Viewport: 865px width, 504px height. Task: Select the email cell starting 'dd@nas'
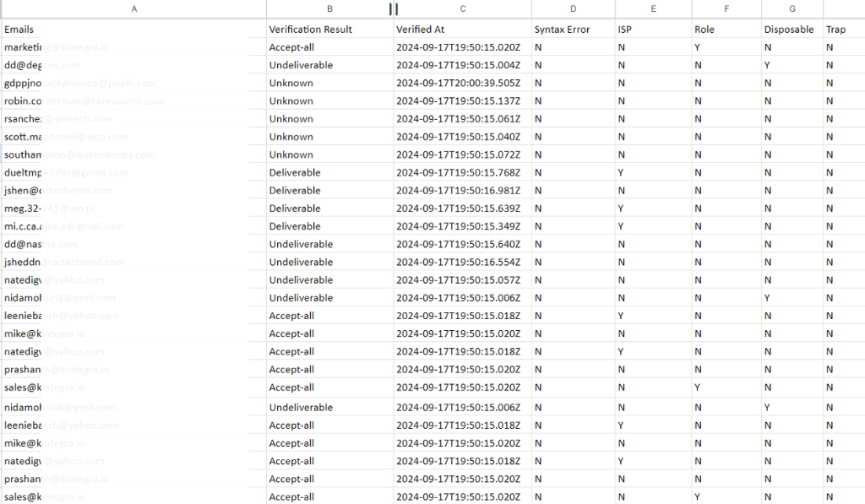tap(133, 244)
